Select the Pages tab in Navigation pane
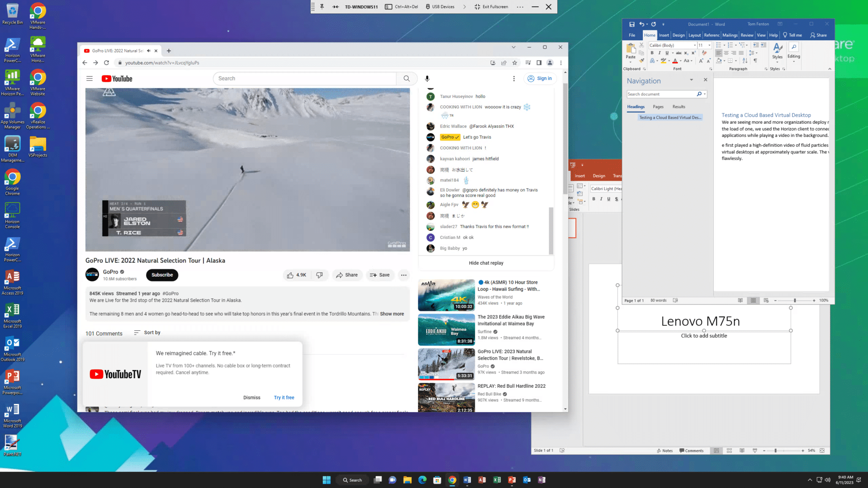Screen dimensions: 868x488 pyautogui.click(x=658, y=107)
